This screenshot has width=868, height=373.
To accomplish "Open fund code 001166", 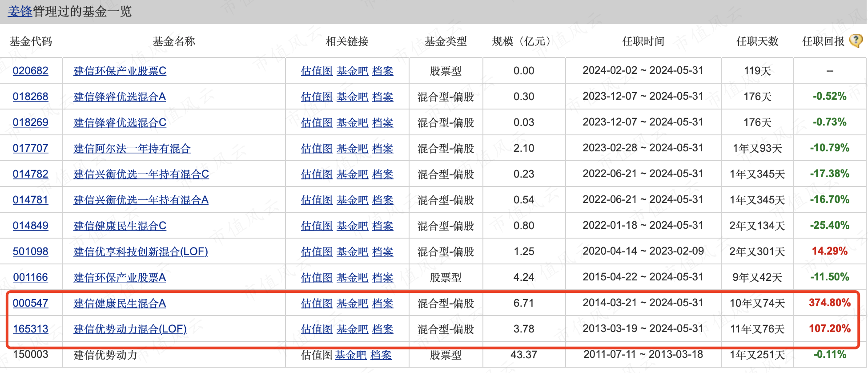I will point(30,277).
